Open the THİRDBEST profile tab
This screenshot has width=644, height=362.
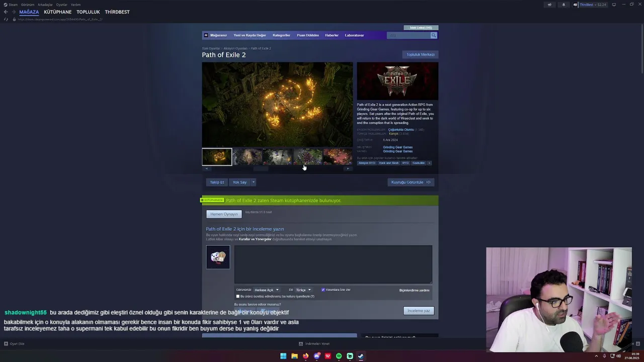(117, 12)
